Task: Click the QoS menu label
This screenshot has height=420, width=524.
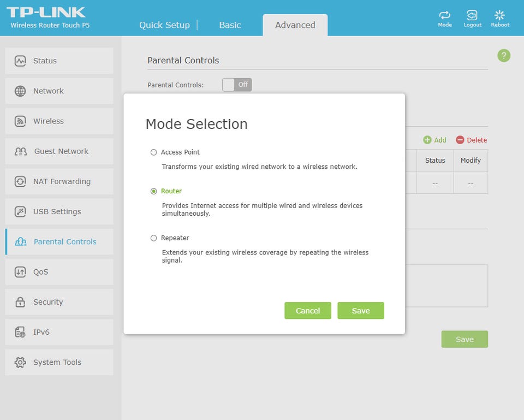Action: [x=40, y=272]
